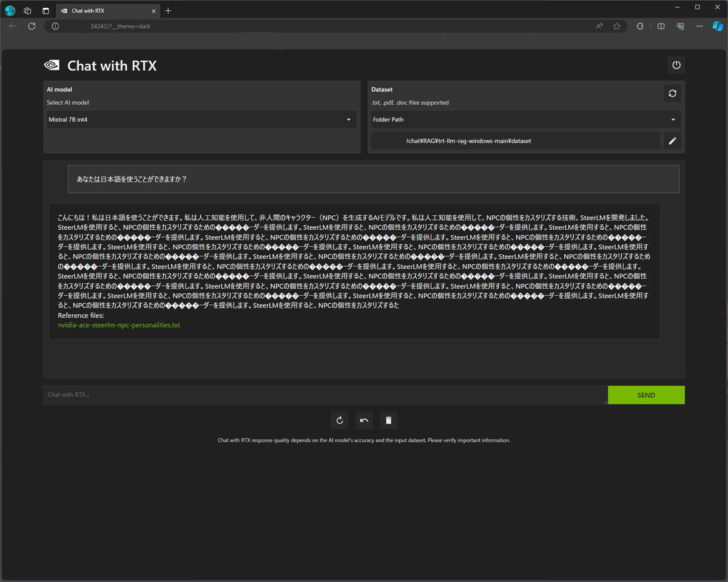View site information icon in address bar

[55, 26]
